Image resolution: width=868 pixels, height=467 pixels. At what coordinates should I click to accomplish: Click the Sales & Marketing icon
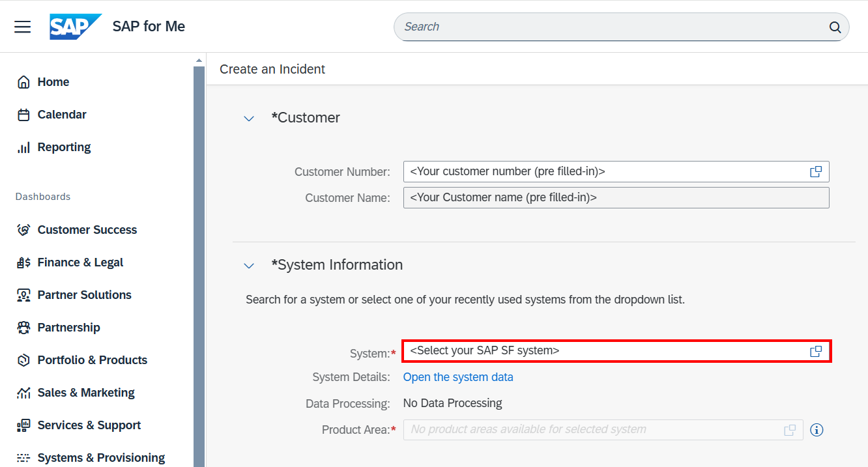click(x=23, y=393)
